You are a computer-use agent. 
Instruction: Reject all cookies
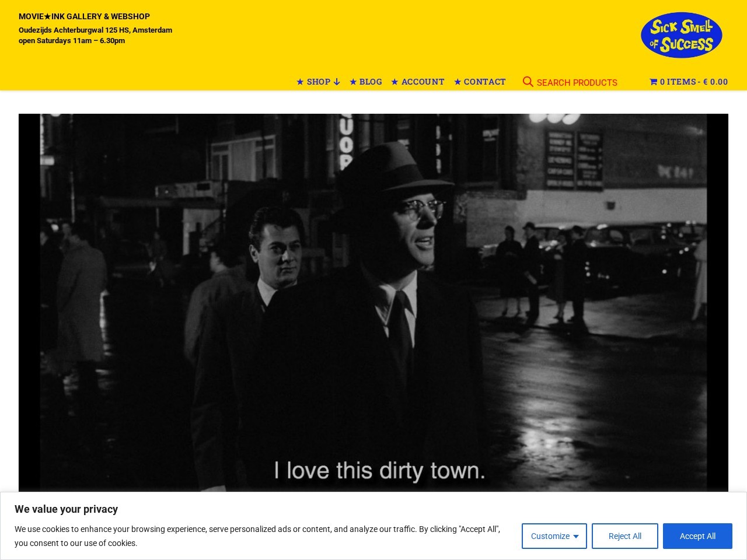[624, 535]
